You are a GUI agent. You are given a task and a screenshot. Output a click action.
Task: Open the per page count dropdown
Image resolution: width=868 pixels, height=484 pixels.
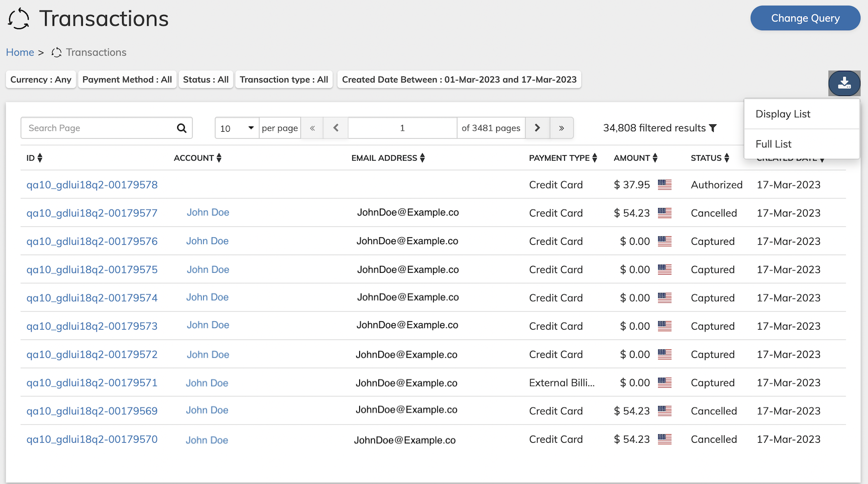[237, 128]
